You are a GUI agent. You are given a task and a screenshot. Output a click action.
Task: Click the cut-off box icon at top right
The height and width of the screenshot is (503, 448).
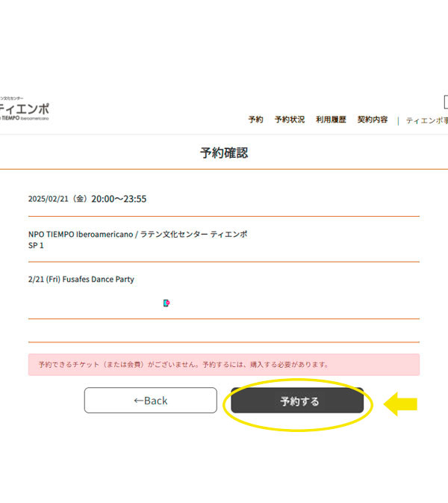coord(446,102)
